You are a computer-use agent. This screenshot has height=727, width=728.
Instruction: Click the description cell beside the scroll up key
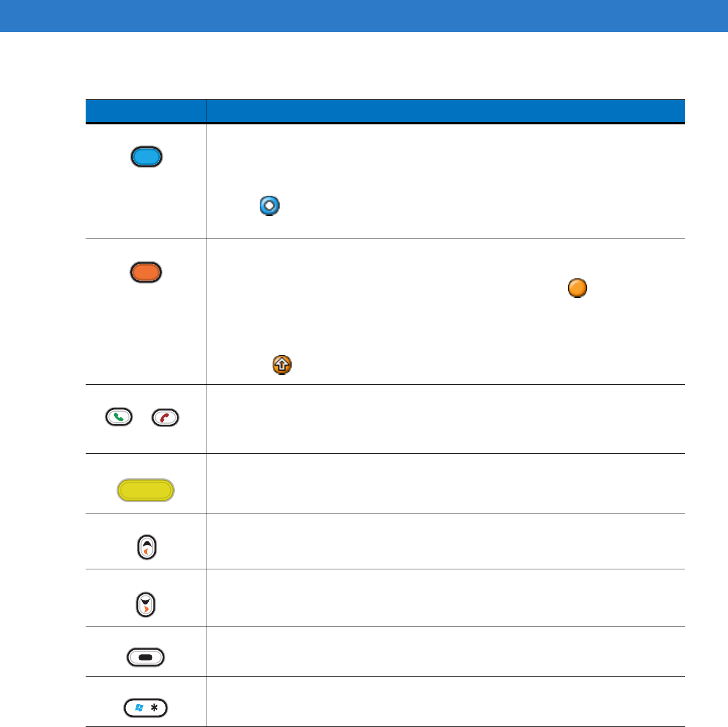[445, 541]
